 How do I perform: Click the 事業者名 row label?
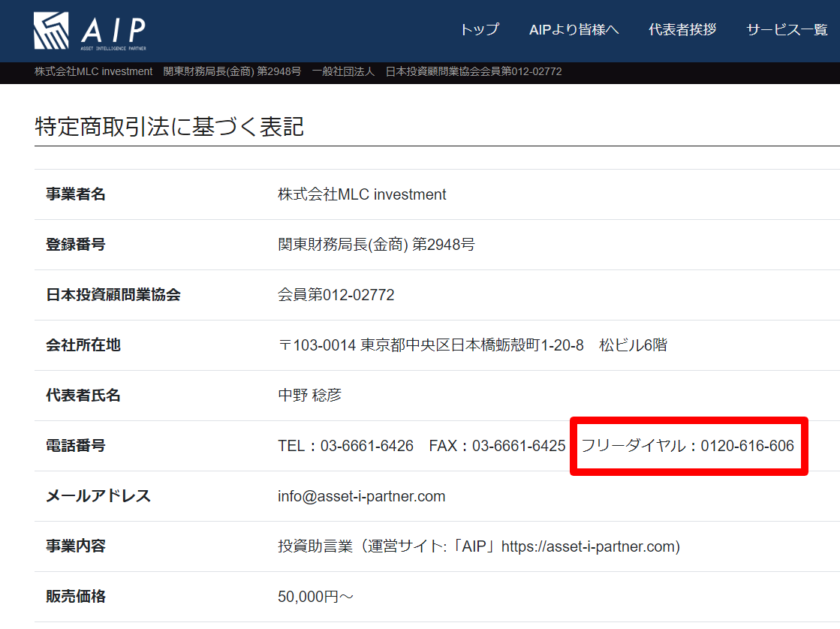coord(76,194)
